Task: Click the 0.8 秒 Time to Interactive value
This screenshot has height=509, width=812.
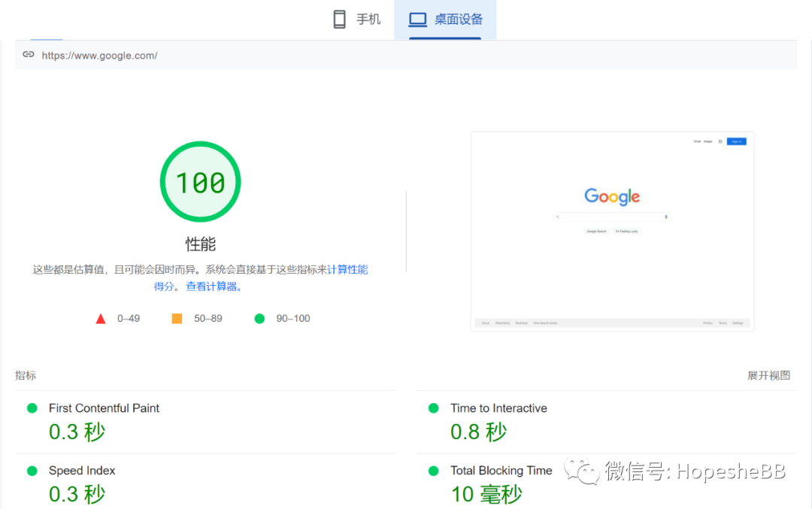Action: coord(478,432)
